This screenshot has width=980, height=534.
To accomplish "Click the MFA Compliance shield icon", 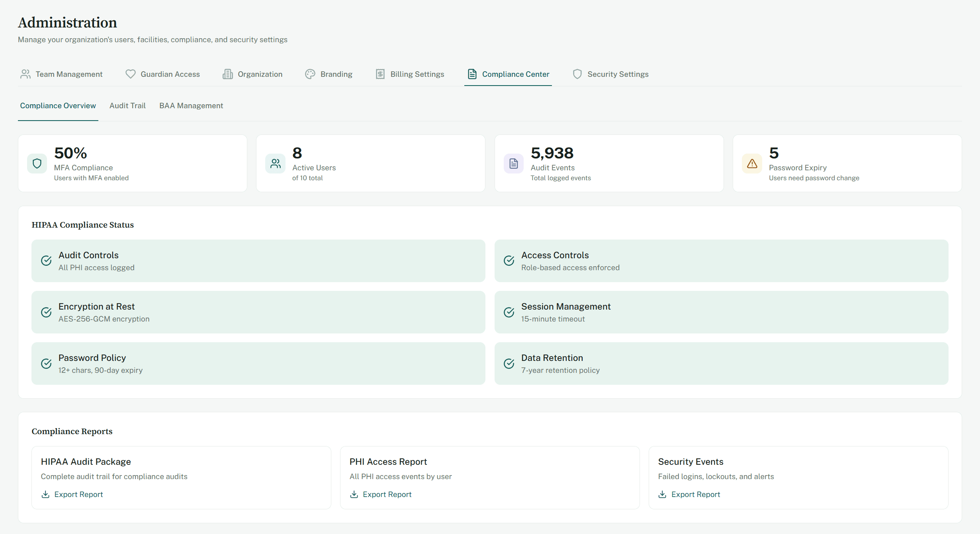I will click(37, 164).
